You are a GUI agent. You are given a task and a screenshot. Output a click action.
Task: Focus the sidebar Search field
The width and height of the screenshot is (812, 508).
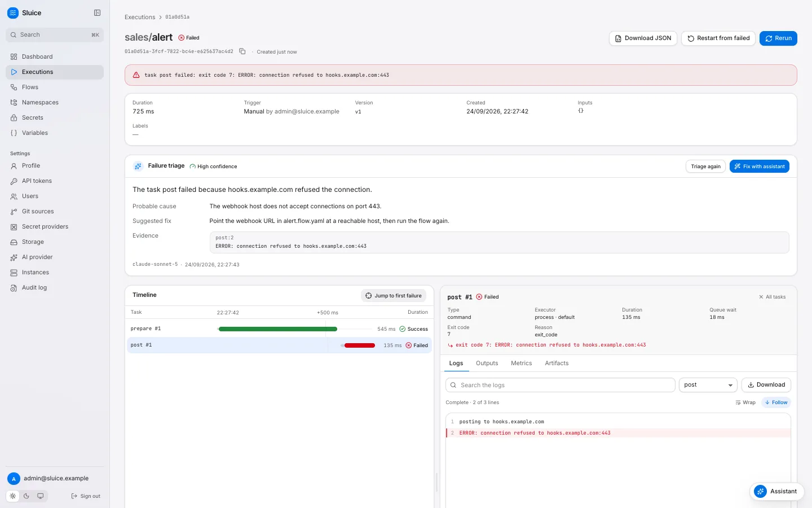[x=55, y=34]
